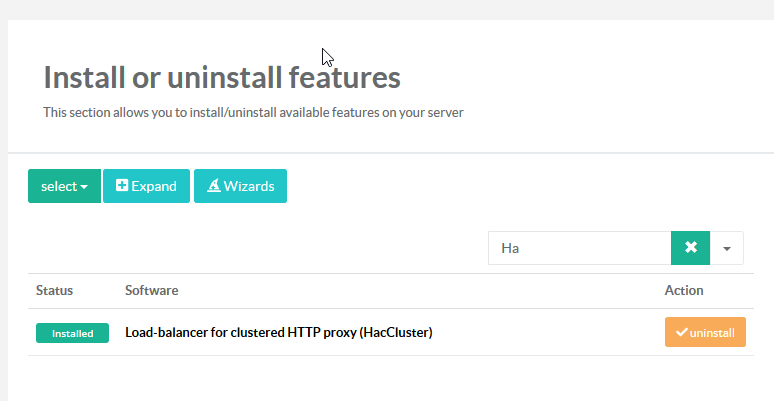Click the plus icon on Expand
774x401 pixels.
[122, 186]
